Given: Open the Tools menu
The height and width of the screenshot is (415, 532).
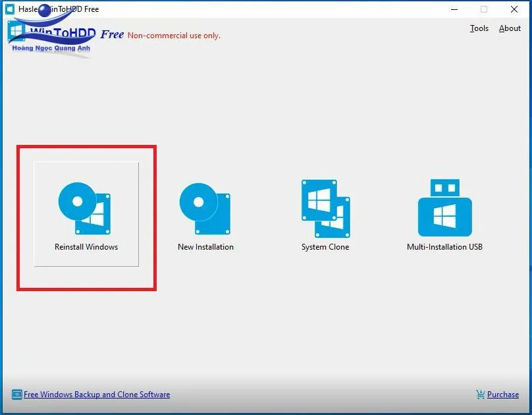Looking at the screenshot, I should (x=479, y=28).
